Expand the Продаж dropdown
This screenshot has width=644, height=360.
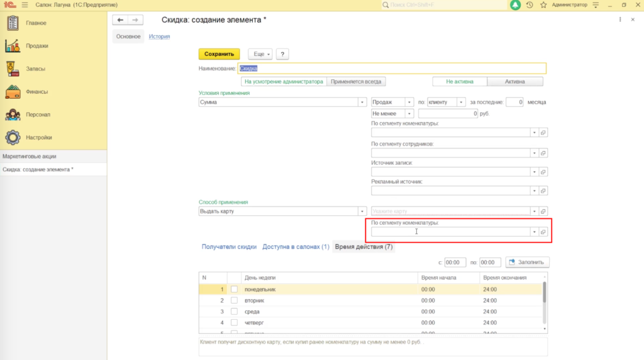click(x=409, y=103)
